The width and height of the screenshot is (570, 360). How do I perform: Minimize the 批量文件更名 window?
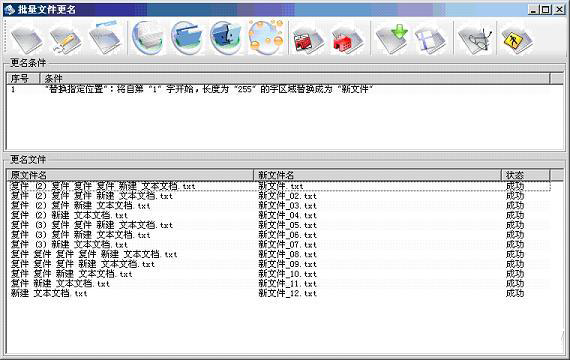(533, 10)
